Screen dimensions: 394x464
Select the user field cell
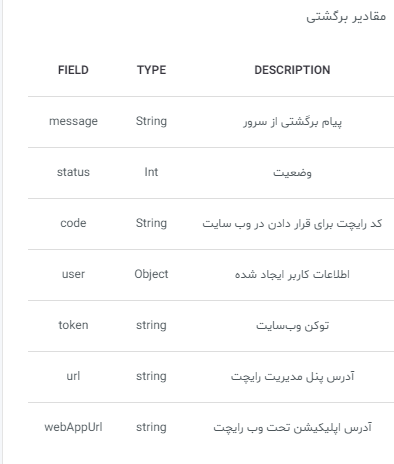[x=73, y=274]
